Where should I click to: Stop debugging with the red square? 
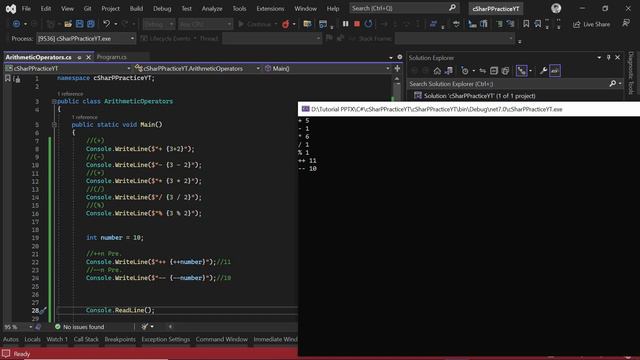(x=357, y=24)
